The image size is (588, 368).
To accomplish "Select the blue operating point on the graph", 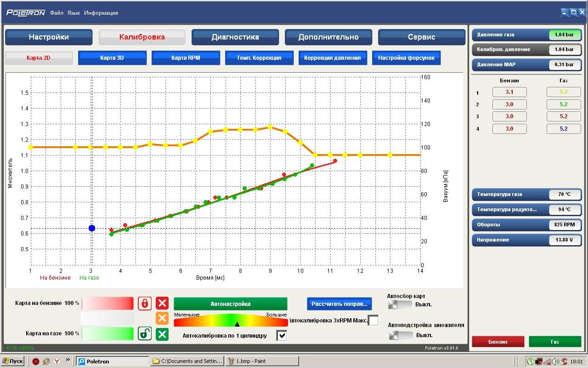I will (92, 228).
